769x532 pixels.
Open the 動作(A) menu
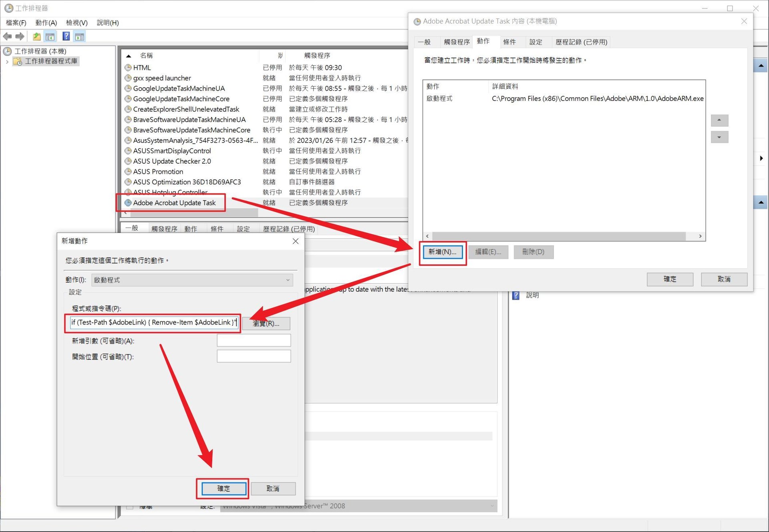click(x=46, y=23)
